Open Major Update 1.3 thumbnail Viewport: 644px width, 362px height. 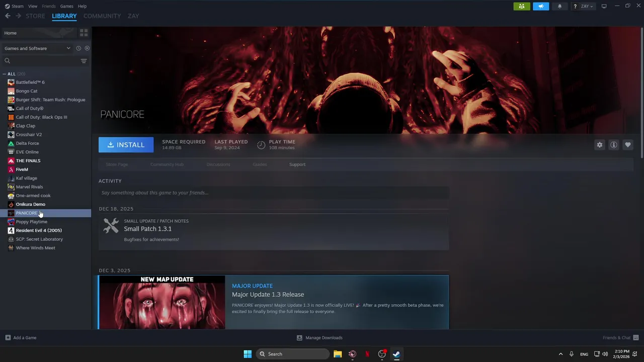coord(162,302)
